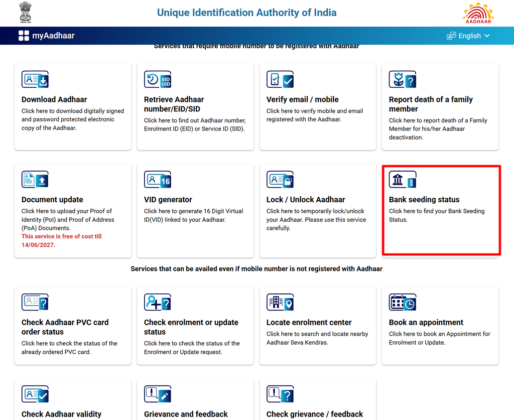This screenshot has height=420, width=514.
Task: Click the Grievance and feedback icon
Action: pos(158,394)
